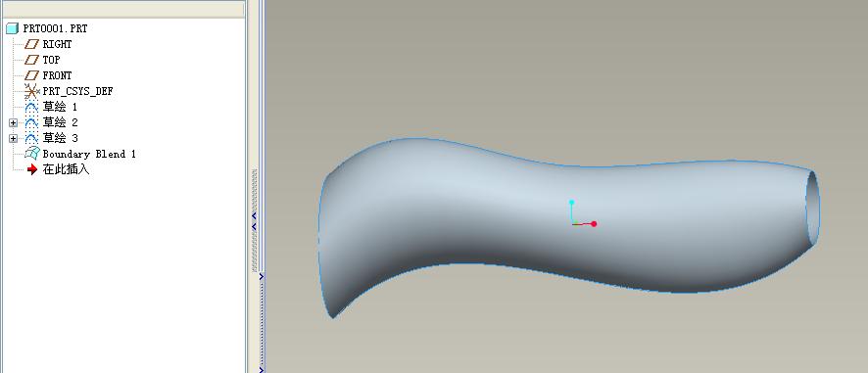
Task: Click the TOP datum plane icon
Action: [32, 60]
